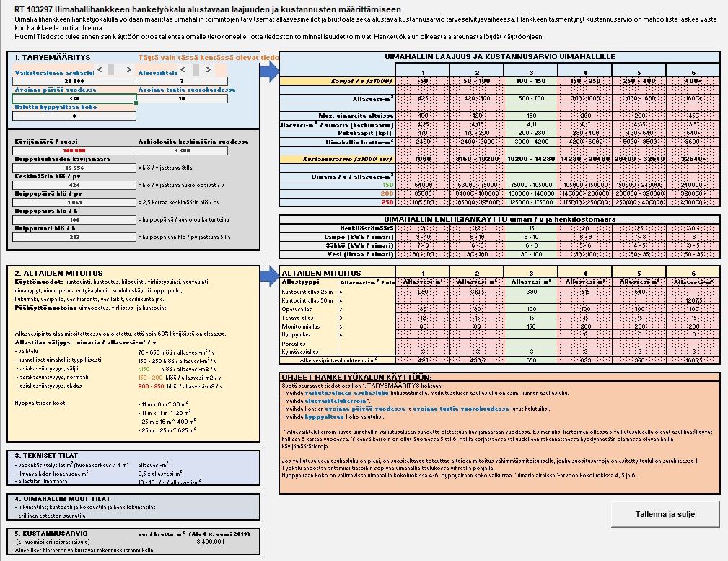Click the cost estimate cell 7000
This screenshot has width=728, height=561.
point(423,159)
